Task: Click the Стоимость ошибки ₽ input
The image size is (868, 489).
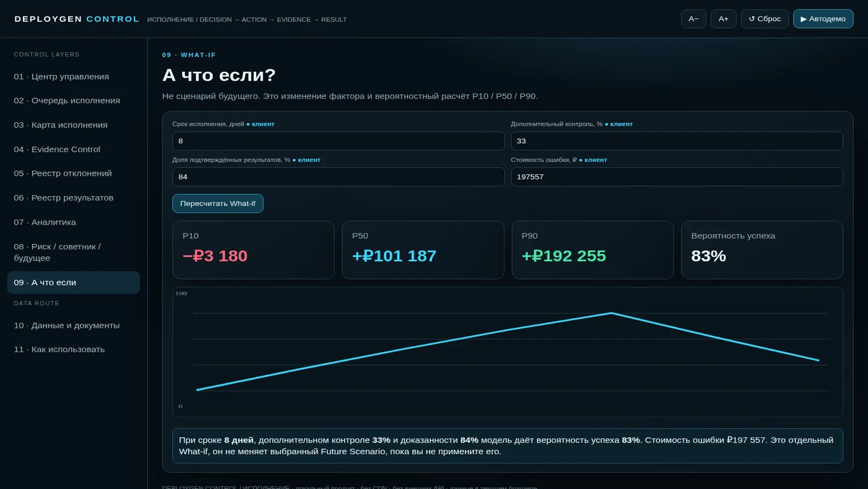Action: click(x=676, y=177)
